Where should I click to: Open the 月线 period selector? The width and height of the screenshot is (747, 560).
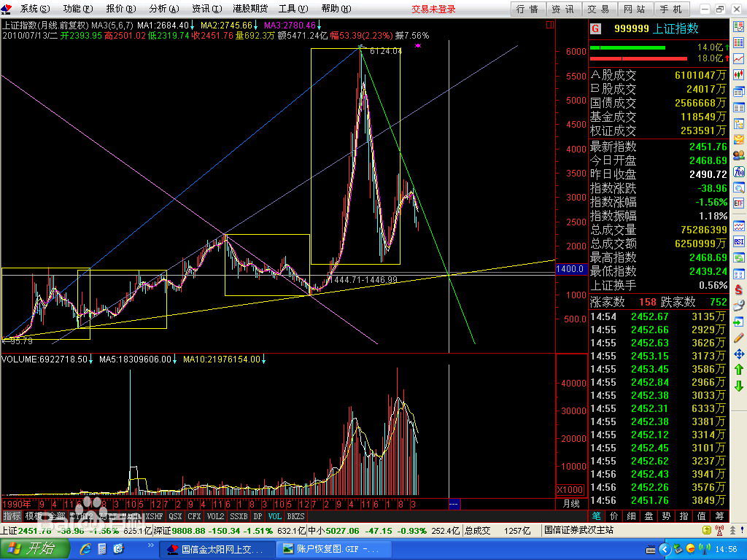572,504
